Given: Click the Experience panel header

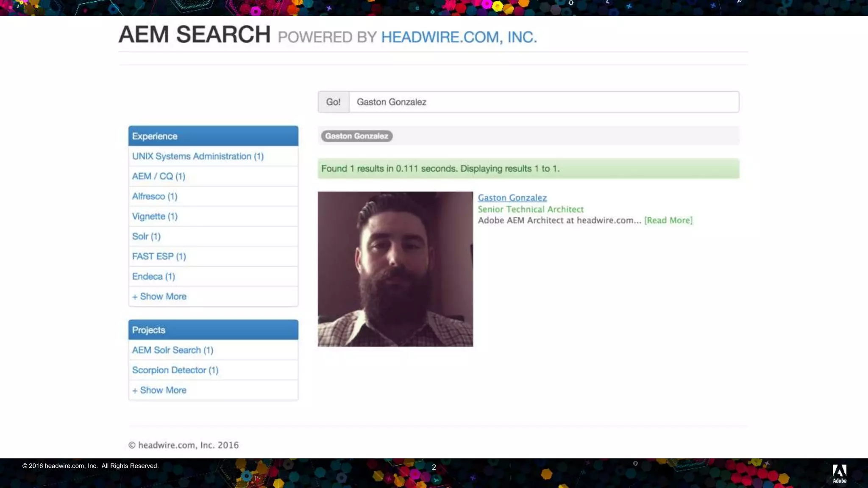Looking at the screenshot, I should tap(213, 136).
